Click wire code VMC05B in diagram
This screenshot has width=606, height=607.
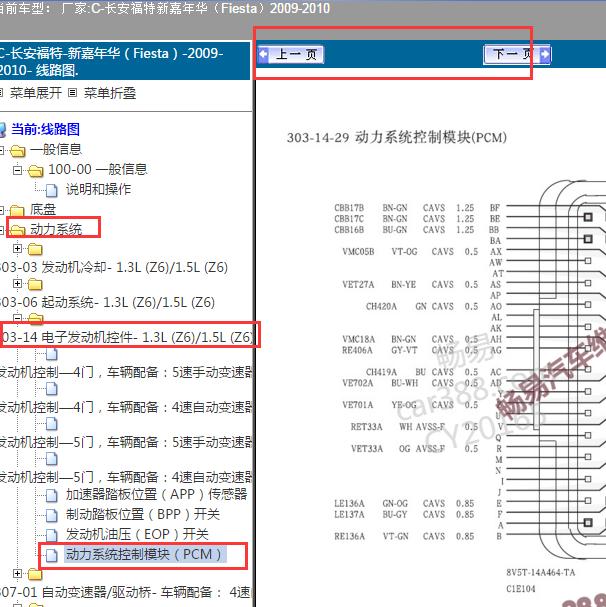tap(358, 252)
